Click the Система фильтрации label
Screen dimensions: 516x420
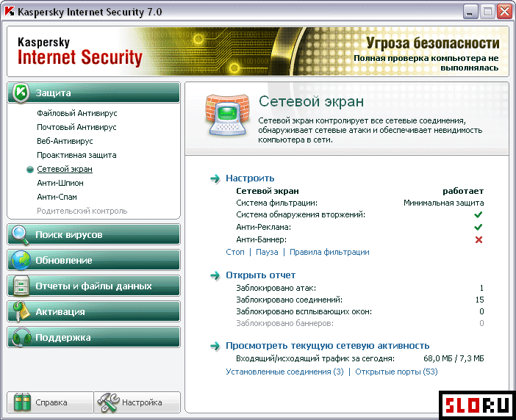276,203
